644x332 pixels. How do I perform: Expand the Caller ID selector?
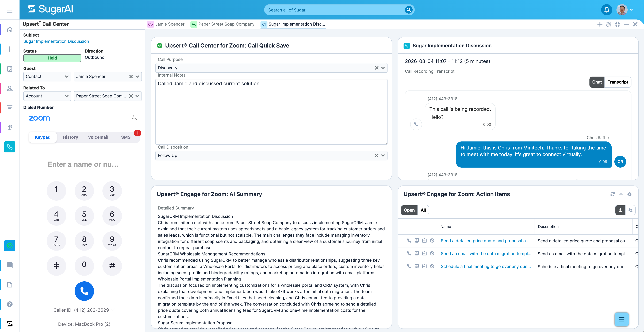click(113, 310)
